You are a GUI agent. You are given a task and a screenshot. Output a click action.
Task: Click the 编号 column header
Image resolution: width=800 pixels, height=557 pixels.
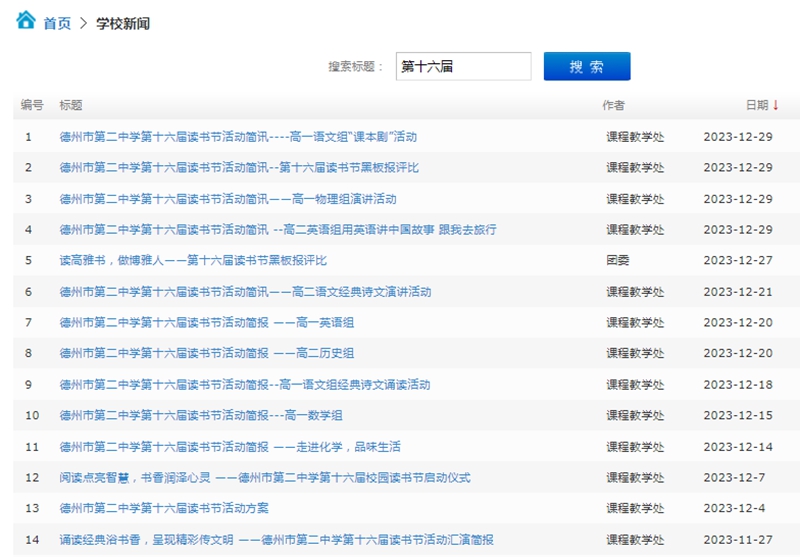click(32, 105)
